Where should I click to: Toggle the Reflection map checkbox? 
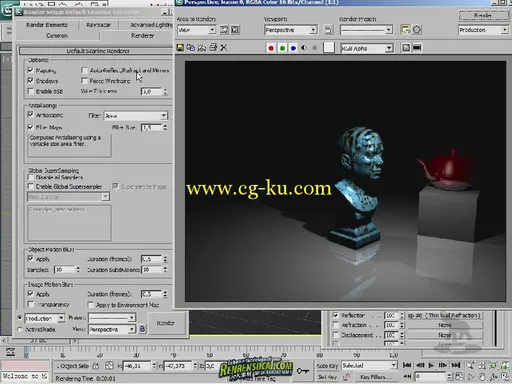coord(336,315)
